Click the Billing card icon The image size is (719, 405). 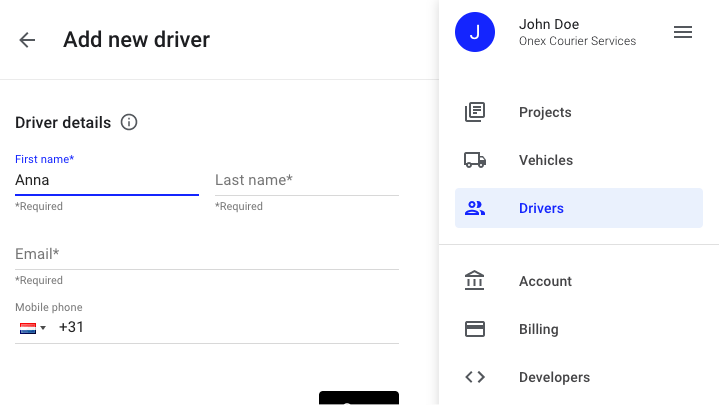click(x=475, y=329)
